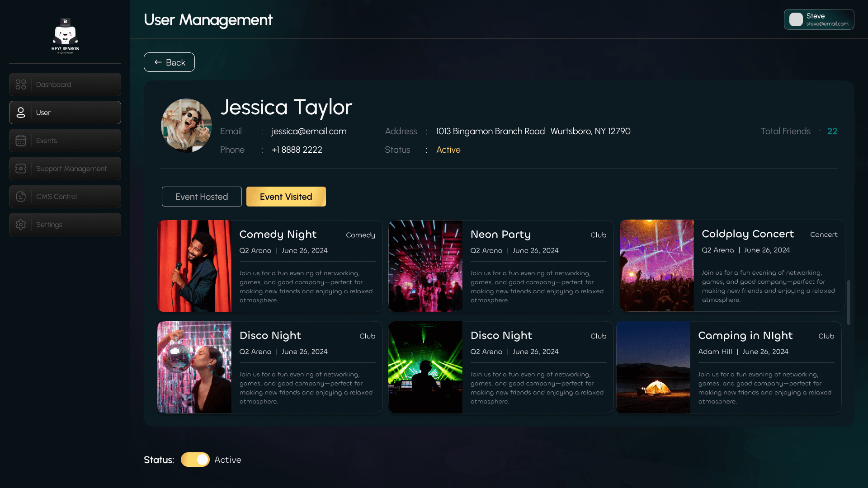Click the back arrow icon
Image resolution: width=868 pixels, height=488 pixels.
(x=157, y=62)
